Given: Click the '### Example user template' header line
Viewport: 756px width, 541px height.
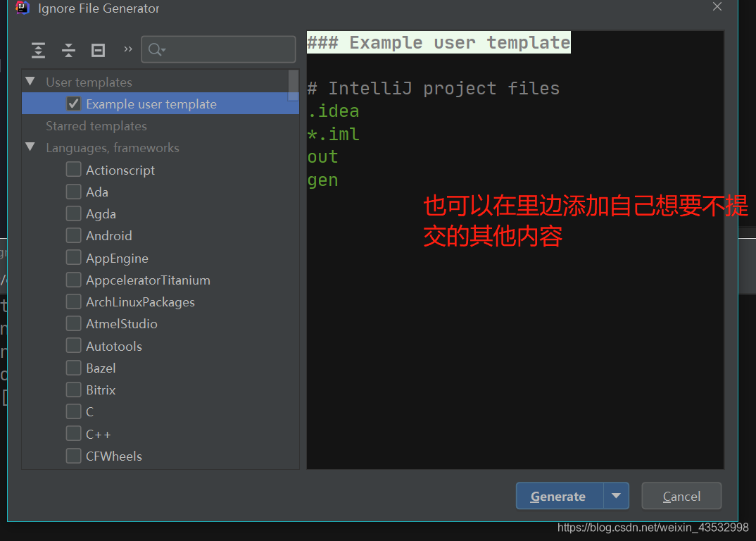Looking at the screenshot, I should click(439, 42).
